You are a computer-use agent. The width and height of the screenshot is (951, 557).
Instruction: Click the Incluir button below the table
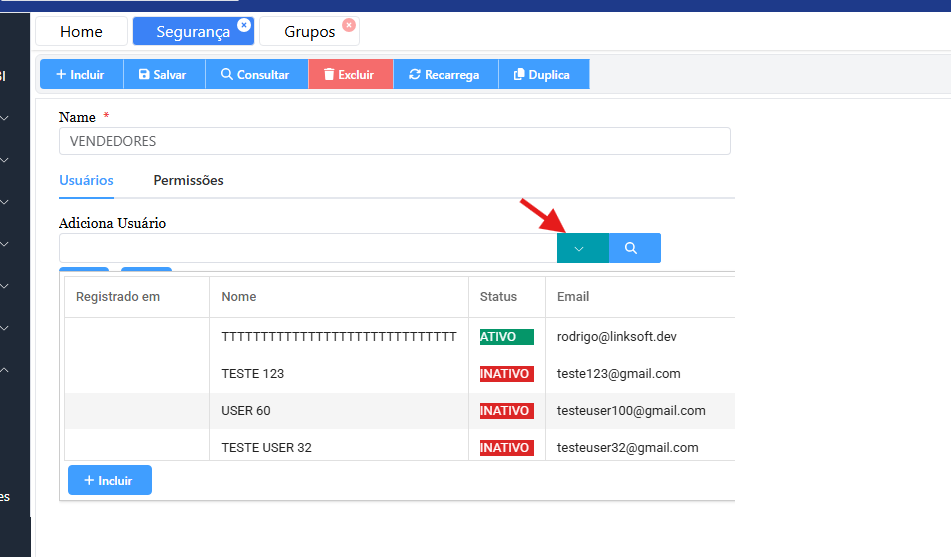point(109,480)
